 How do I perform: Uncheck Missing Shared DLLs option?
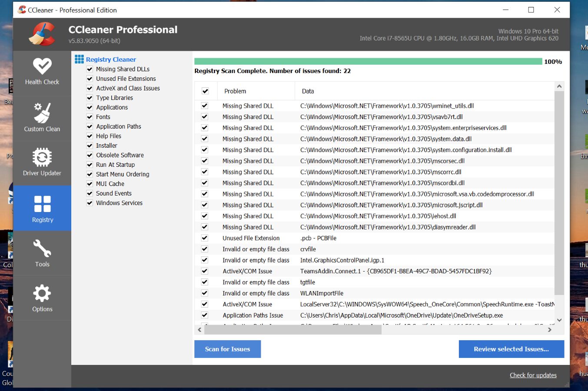[90, 69]
